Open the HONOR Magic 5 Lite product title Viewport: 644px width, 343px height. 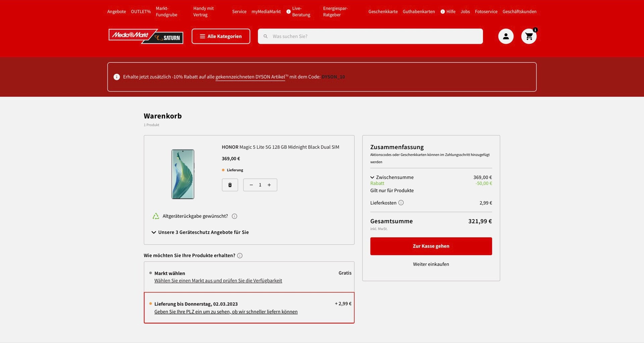click(x=280, y=147)
